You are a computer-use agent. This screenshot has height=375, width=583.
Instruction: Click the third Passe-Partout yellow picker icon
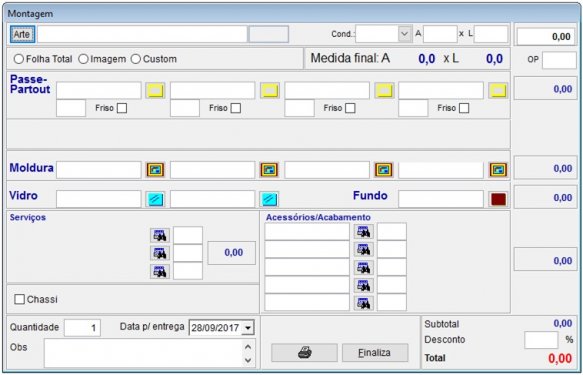tap(384, 90)
